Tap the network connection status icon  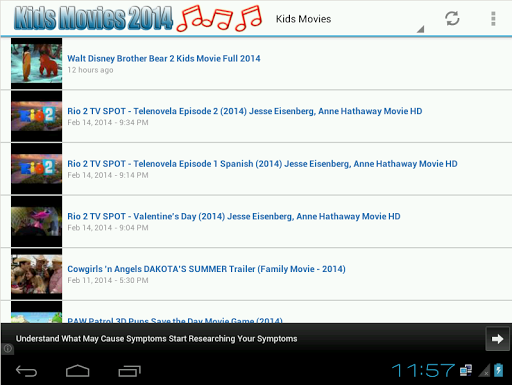[466, 370]
